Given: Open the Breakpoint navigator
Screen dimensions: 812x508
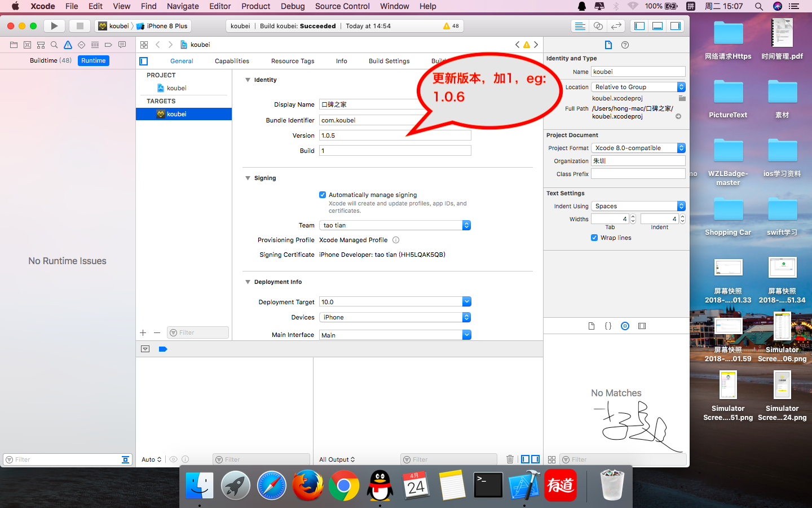Looking at the screenshot, I should (108, 45).
